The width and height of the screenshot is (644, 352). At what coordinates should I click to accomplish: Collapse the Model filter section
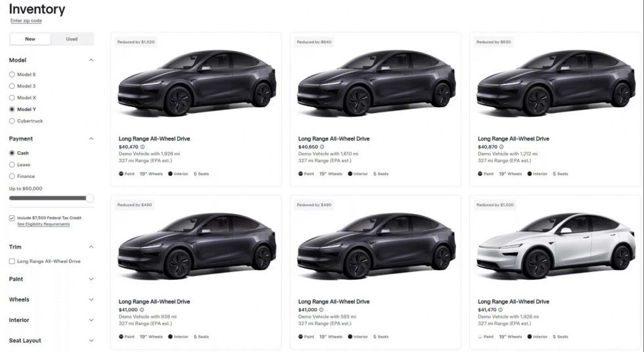point(91,60)
